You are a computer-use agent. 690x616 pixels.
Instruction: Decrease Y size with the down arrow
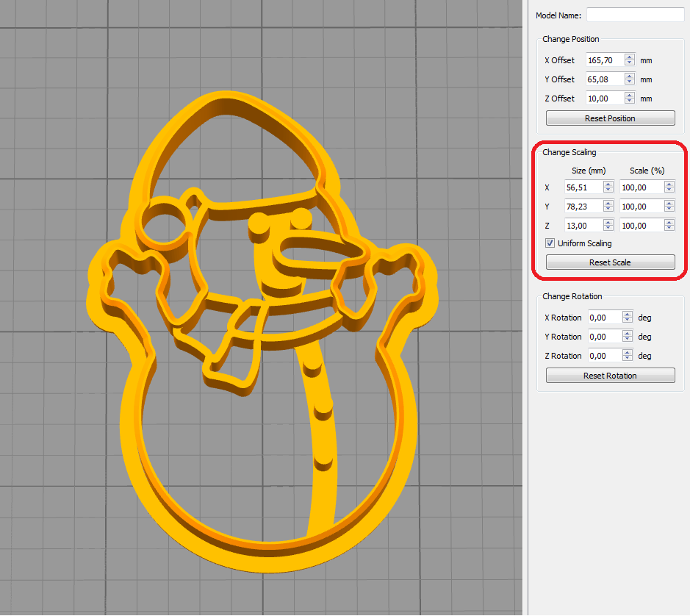pos(608,209)
